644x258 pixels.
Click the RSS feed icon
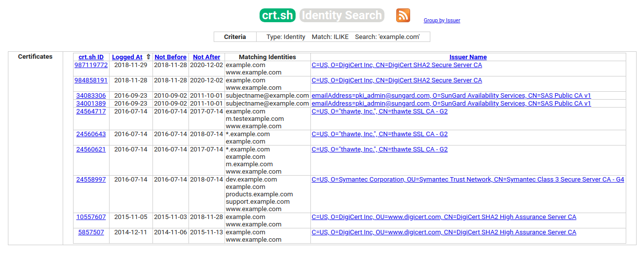tap(403, 15)
